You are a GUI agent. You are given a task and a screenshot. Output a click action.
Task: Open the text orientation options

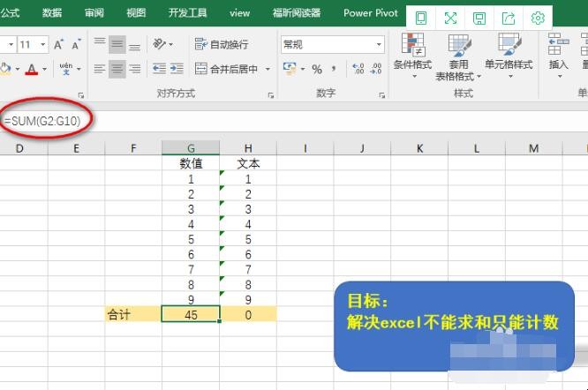coord(162,45)
